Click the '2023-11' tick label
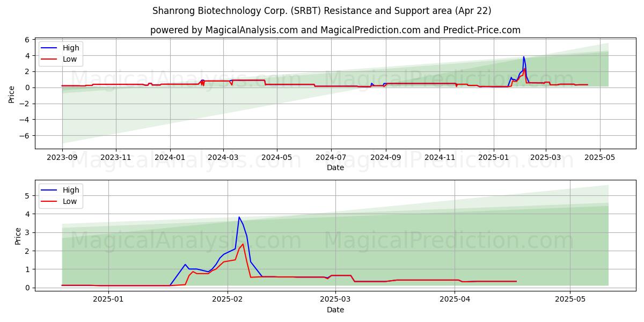644x322 pixels. click(x=116, y=158)
